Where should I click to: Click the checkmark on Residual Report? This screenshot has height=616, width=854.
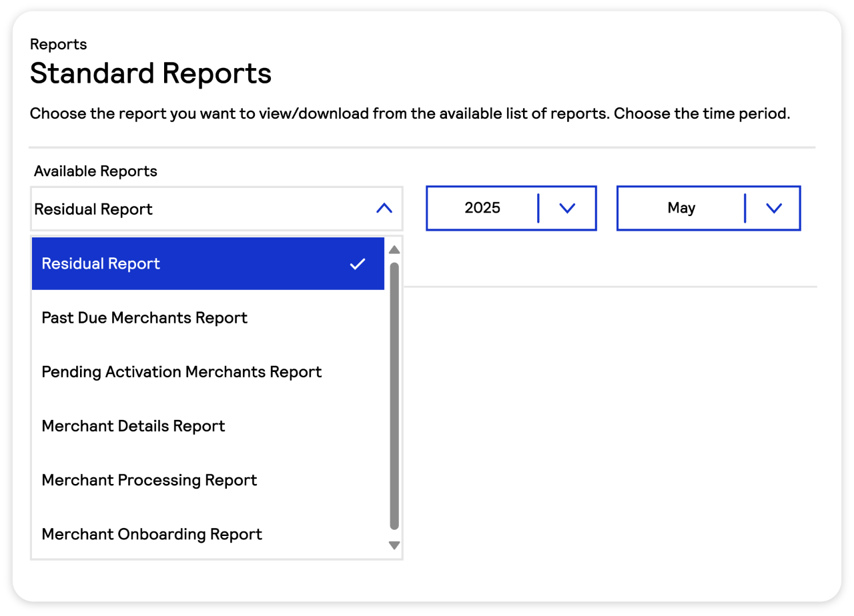(x=358, y=264)
